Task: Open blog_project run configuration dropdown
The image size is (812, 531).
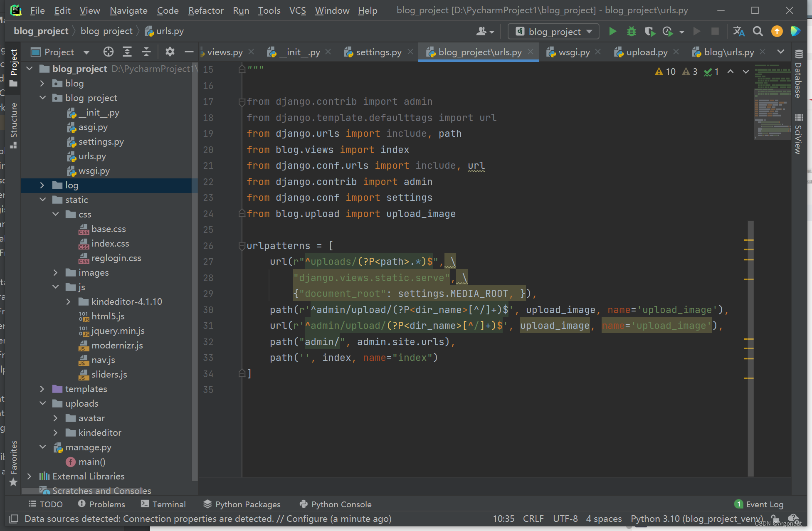Action: (554, 32)
